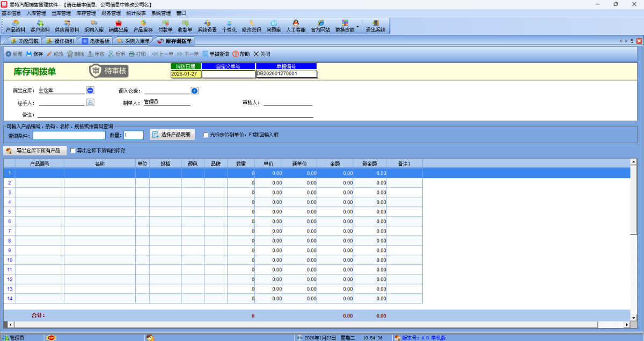Open 单据查询 in document toolbar
The width and height of the screenshot is (644, 341).
pyautogui.click(x=216, y=54)
